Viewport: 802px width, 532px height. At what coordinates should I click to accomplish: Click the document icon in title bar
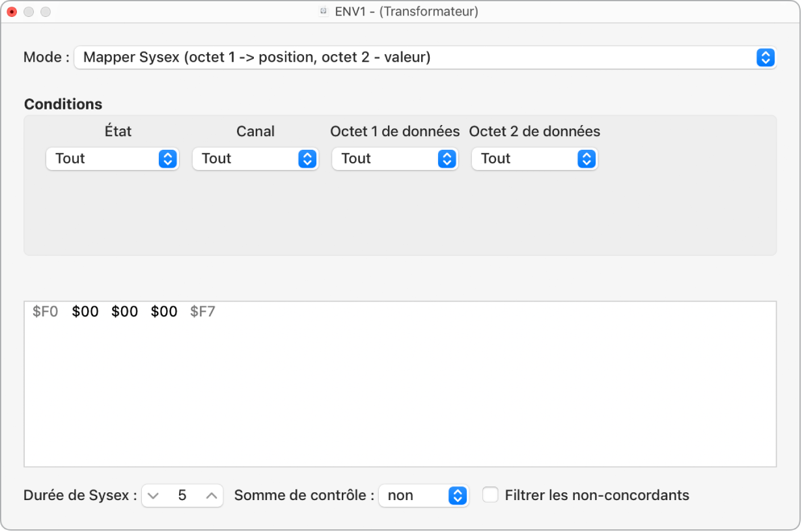pos(324,12)
